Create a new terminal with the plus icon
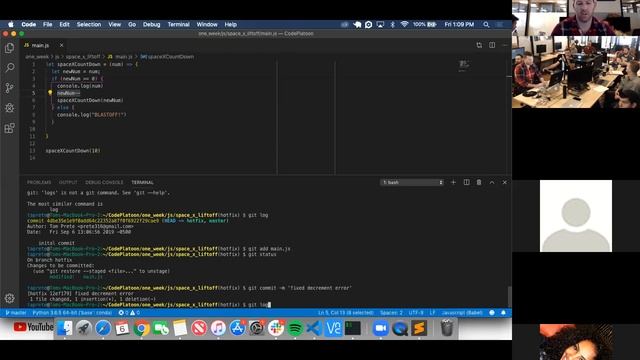 click(453, 182)
